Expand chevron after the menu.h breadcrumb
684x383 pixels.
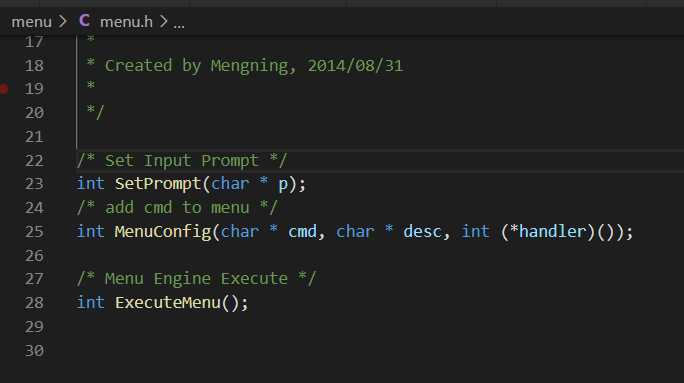click(x=163, y=21)
